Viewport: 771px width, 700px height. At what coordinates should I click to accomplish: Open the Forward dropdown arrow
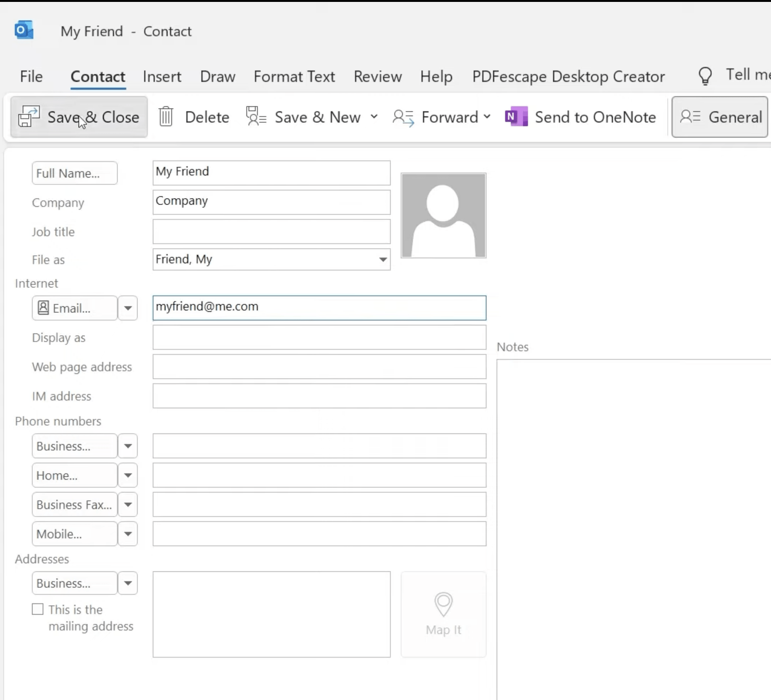click(487, 117)
